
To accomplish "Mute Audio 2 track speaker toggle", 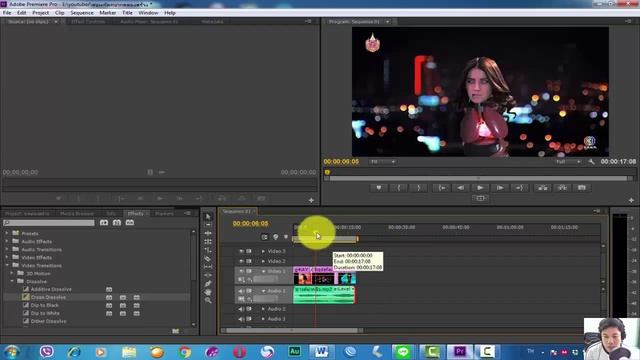I will pos(241,309).
